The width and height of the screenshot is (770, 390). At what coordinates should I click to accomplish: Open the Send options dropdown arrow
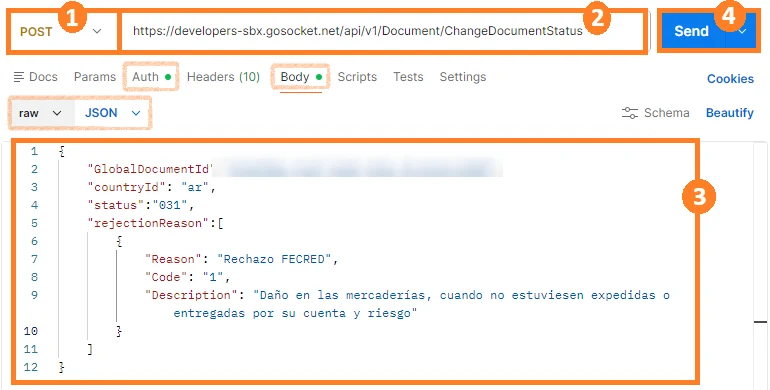[x=742, y=31]
